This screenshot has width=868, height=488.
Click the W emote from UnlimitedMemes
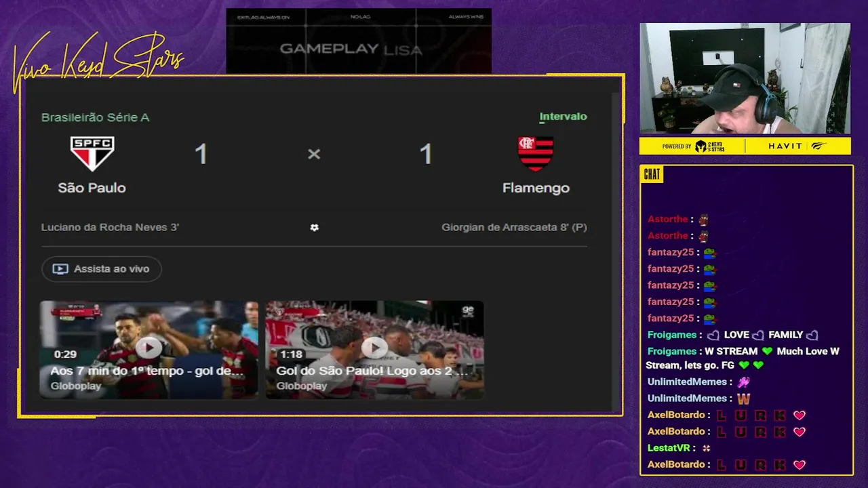pos(744,399)
